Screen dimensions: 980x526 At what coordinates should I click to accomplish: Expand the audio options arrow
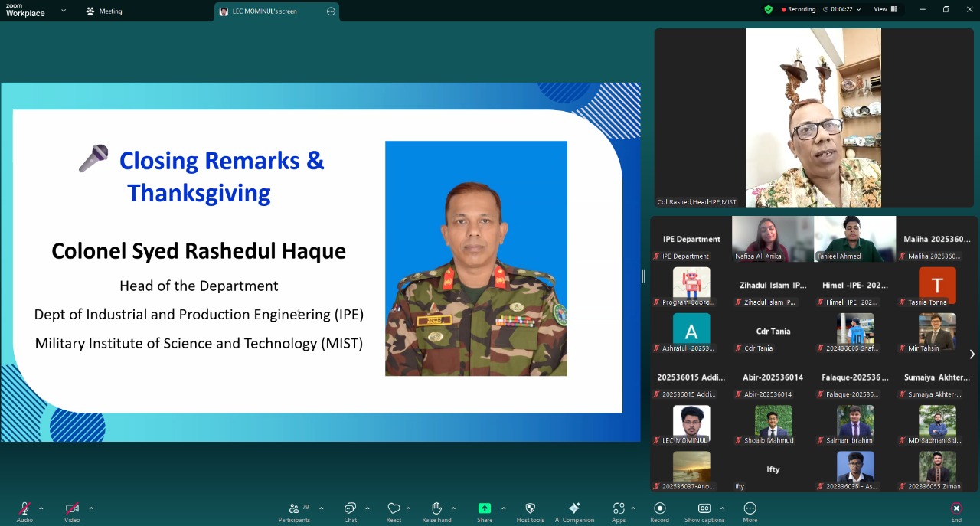point(41,508)
